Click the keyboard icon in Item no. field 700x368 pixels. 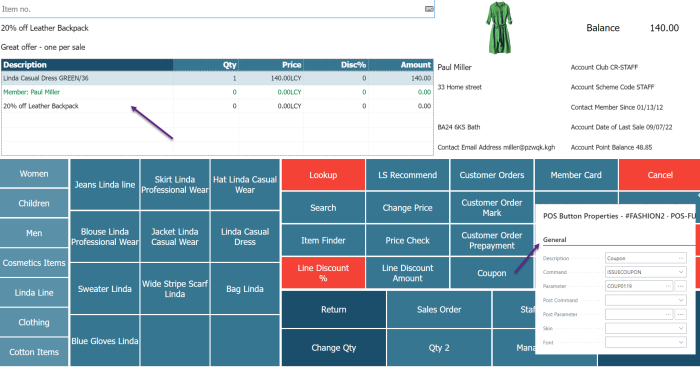pos(429,9)
